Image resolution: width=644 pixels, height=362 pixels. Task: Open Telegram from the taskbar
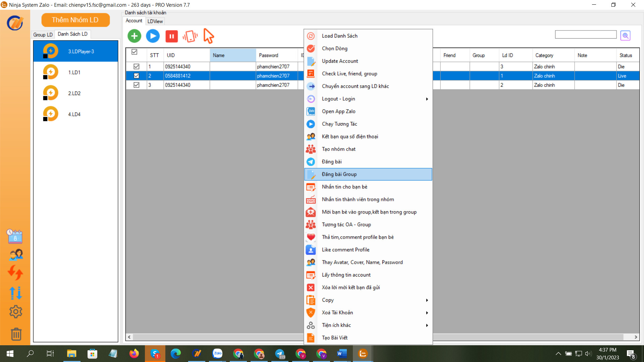[280, 353]
